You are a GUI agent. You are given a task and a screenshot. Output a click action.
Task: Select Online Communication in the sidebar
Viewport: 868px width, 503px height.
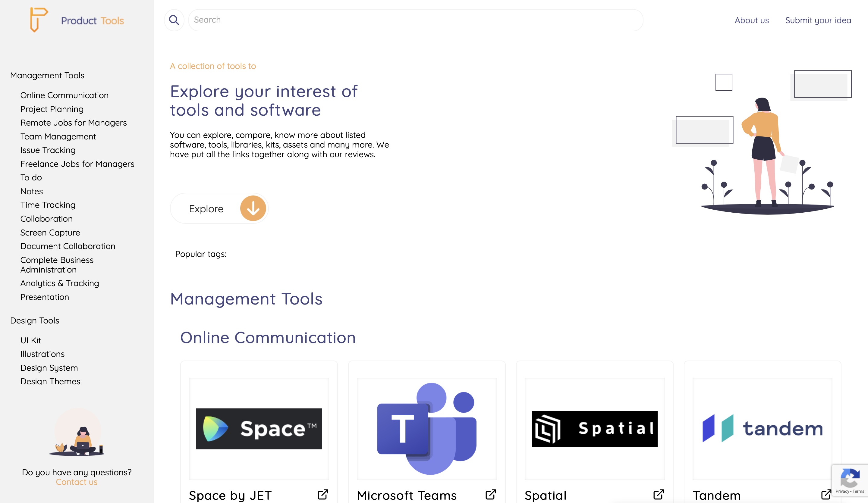64,95
